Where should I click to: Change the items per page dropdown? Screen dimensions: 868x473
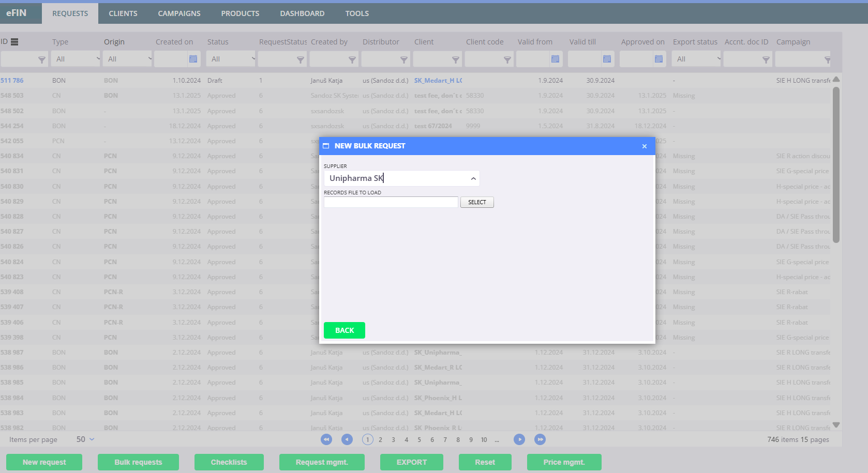[x=85, y=439]
